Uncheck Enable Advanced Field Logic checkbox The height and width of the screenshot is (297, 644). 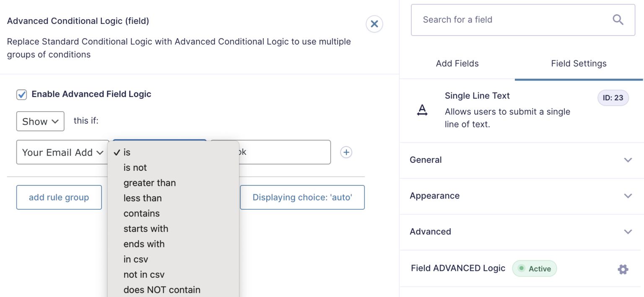(21, 94)
